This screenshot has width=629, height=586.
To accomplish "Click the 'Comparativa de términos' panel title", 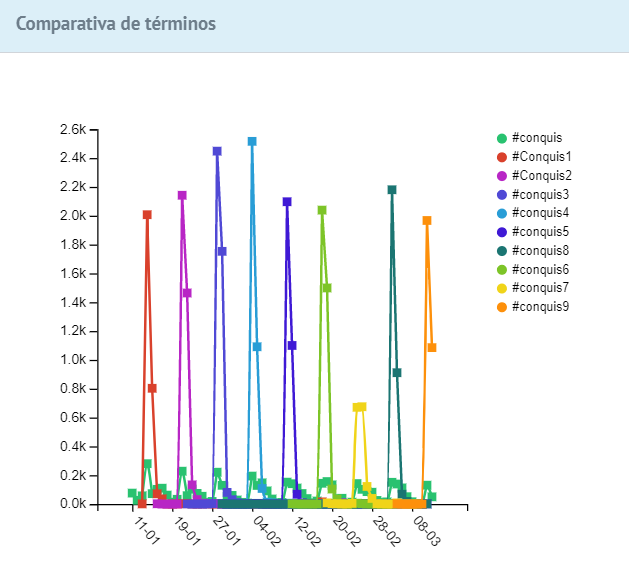I will tap(116, 24).
